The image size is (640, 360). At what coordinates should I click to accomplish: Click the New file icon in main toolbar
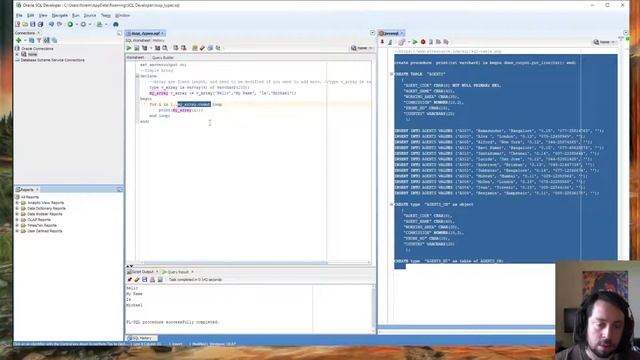click(18, 24)
